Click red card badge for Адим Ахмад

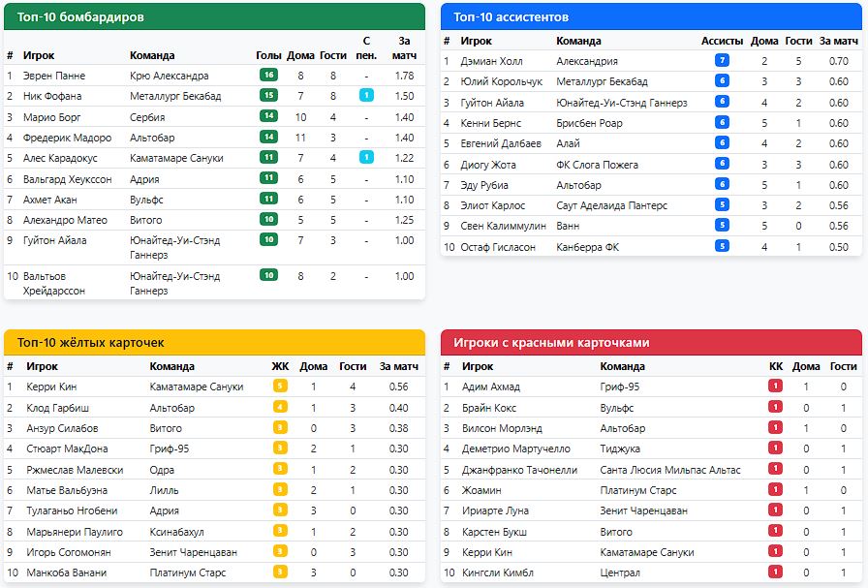pyautogui.click(x=775, y=387)
